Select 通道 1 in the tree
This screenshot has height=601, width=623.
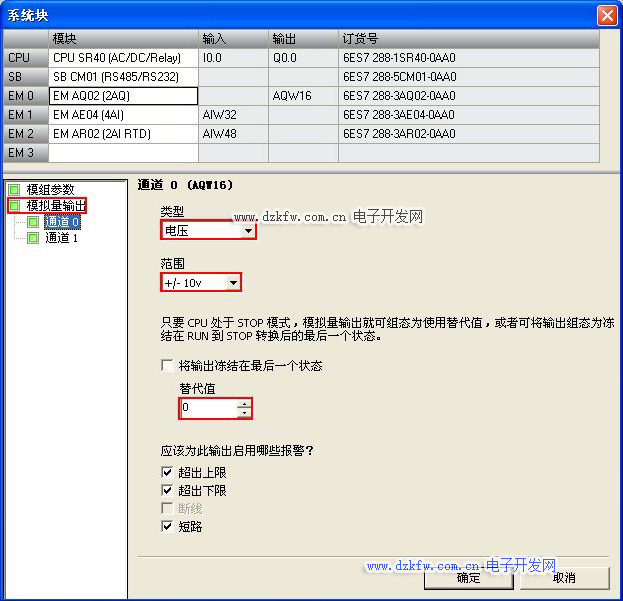[x=61, y=238]
